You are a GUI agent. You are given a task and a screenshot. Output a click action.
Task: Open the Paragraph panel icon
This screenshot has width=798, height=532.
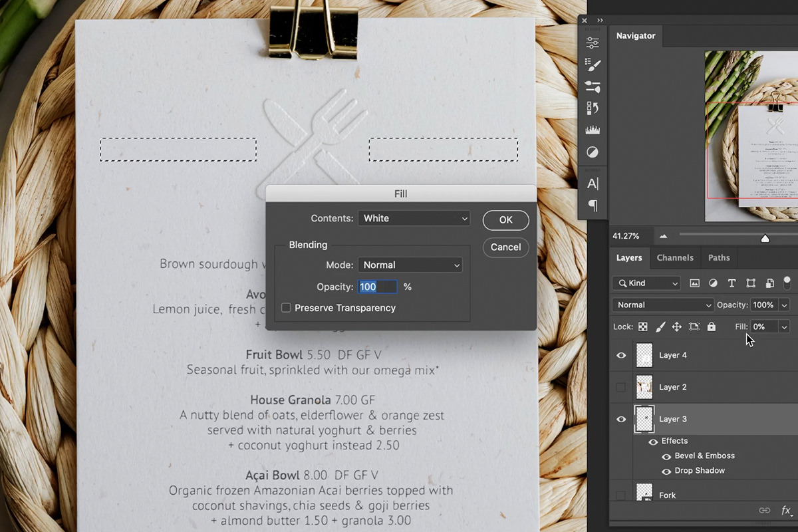592,205
